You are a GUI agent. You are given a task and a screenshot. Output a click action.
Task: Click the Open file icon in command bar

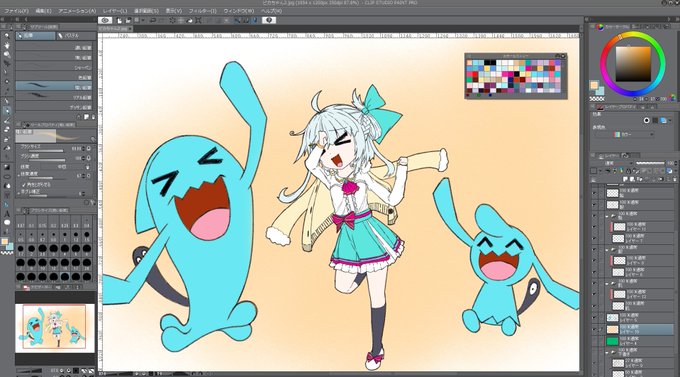point(128,20)
